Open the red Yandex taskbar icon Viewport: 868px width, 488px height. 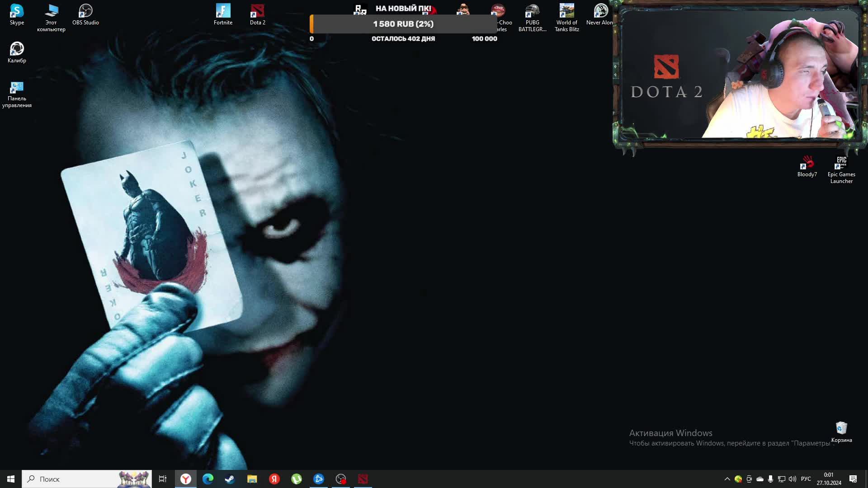pos(274,479)
